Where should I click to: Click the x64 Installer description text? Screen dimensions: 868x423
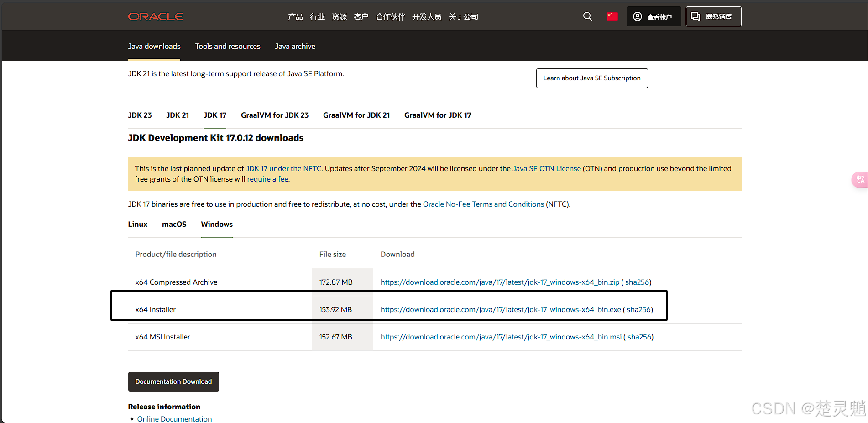point(156,309)
